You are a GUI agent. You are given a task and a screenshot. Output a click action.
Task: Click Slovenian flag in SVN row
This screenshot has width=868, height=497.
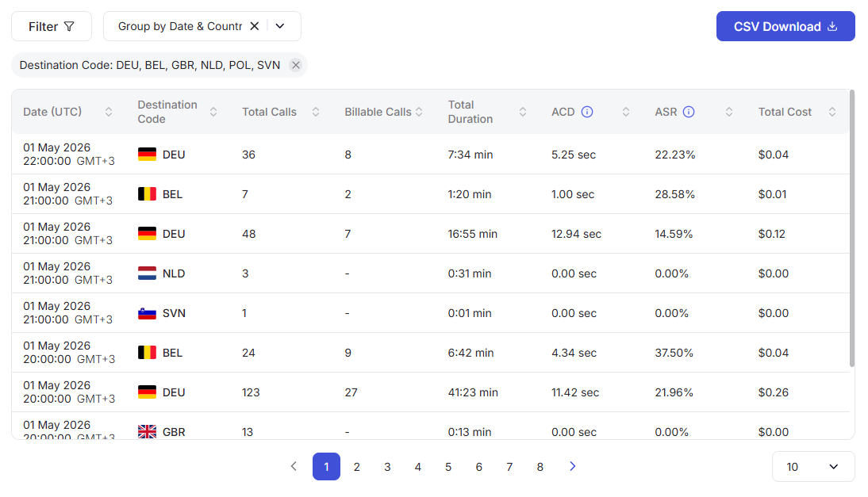pyautogui.click(x=147, y=313)
